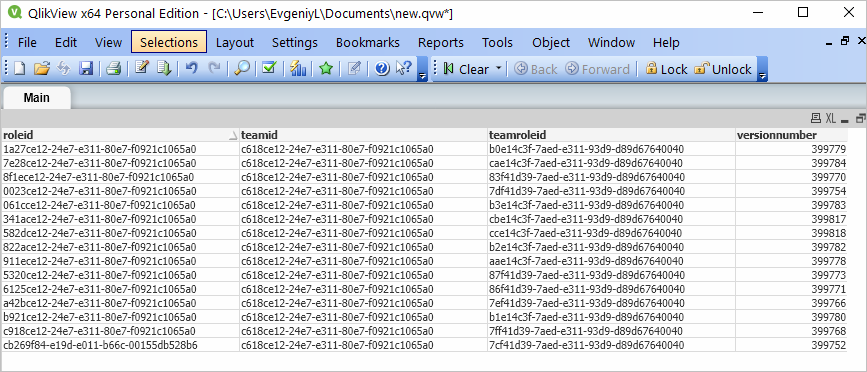The width and height of the screenshot is (867, 372).
Task: Expand the Clear button dropdown arrow
Action: click(498, 69)
